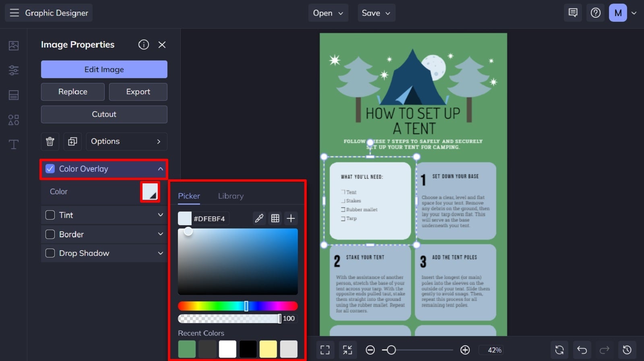Enable the Drop Shadow checkbox

(50, 253)
